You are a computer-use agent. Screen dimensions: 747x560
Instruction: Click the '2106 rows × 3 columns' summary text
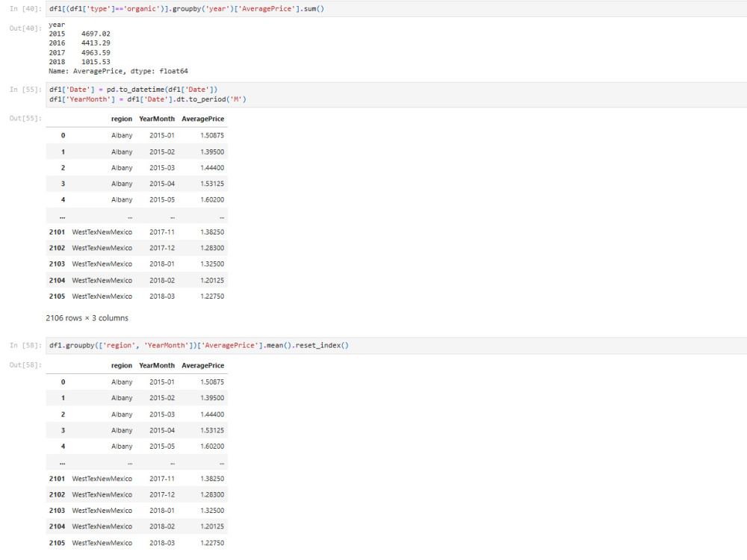87,318
